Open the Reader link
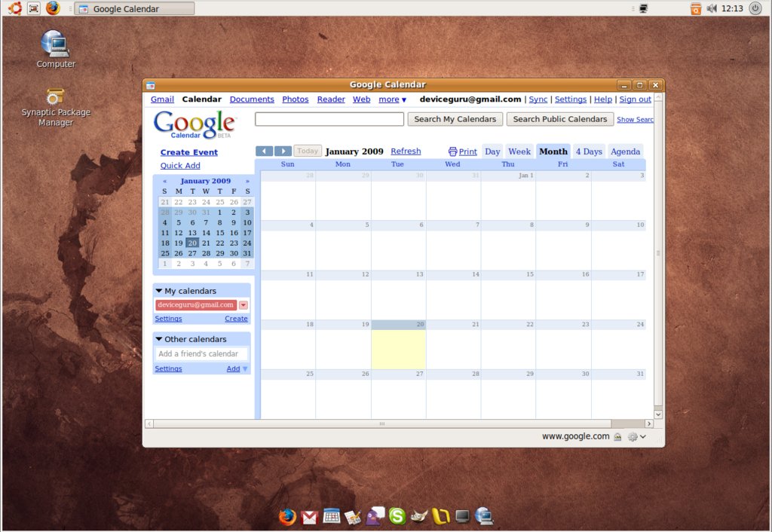Viewport: 772px width, 532px height. tap(331, 99)
